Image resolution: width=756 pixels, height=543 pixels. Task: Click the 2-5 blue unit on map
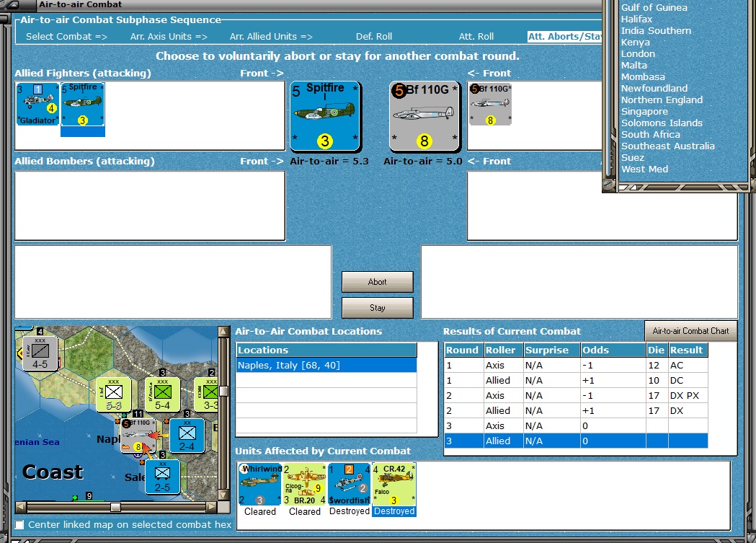click(x=162, y=477)
